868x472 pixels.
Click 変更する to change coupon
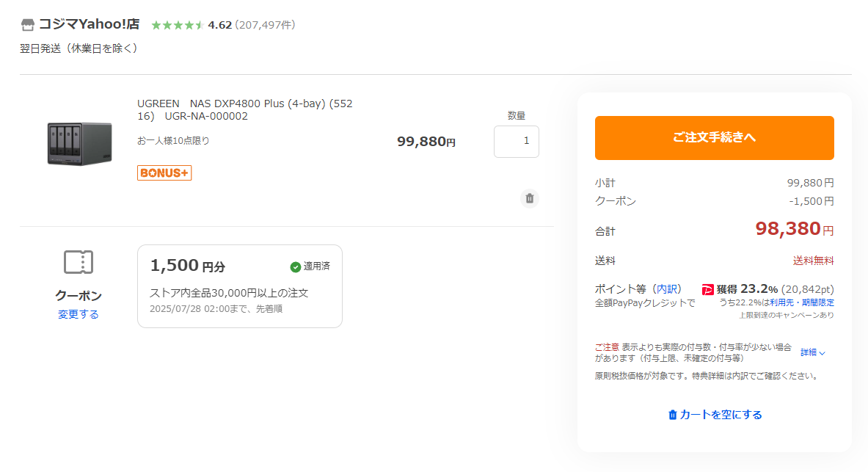pos(78,314)
